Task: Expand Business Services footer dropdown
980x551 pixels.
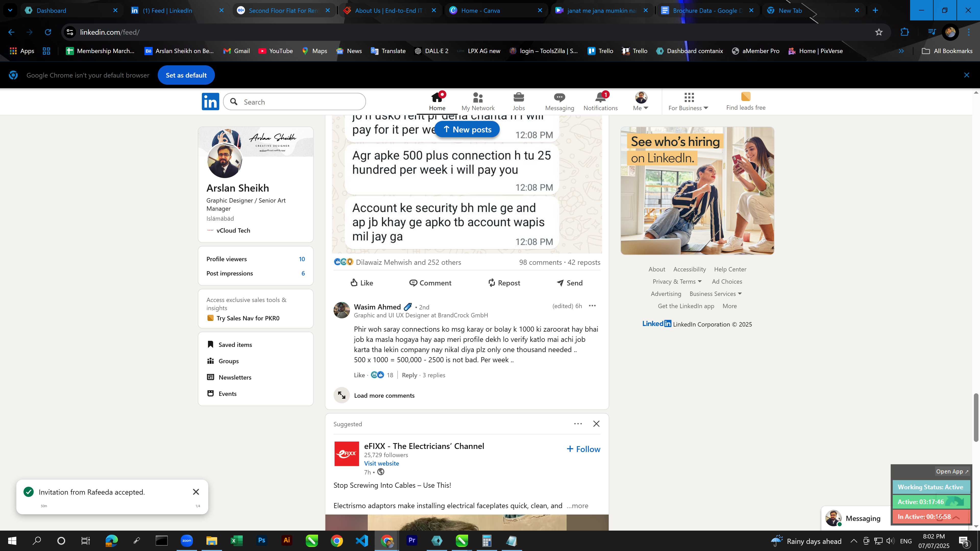Action: click(x=716, y=294)
